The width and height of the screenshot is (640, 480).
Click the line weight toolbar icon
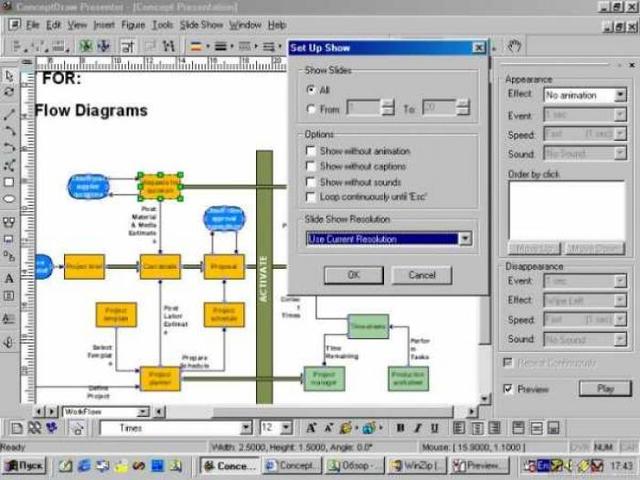click(x=221, y=46)
